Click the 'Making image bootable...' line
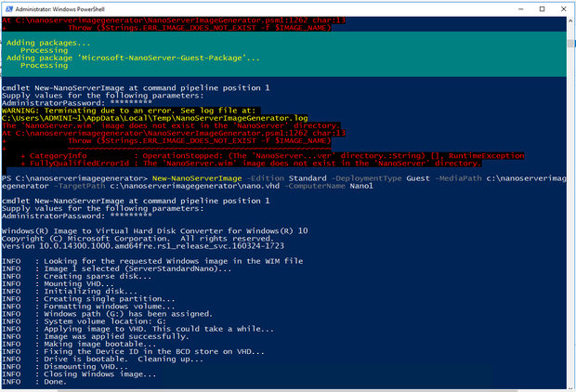This screenshot has height=392, width=576. pos(79,345)
